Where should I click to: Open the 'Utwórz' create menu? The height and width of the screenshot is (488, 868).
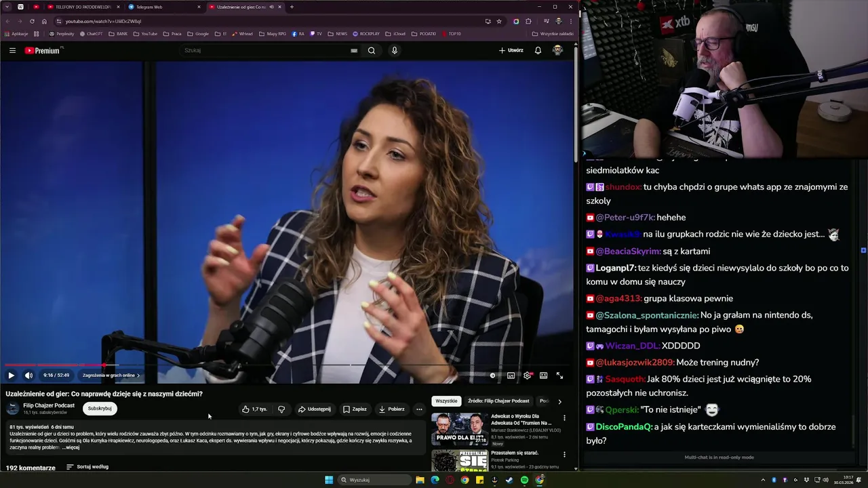[x=511, y=50]
